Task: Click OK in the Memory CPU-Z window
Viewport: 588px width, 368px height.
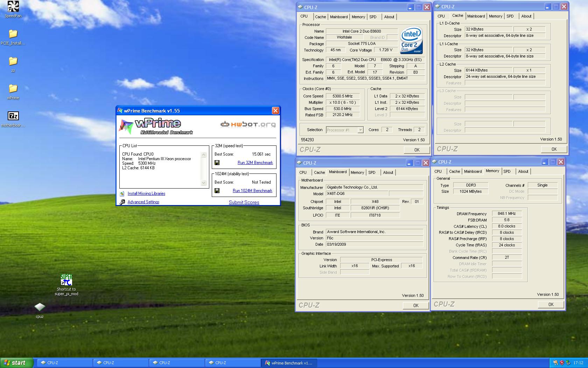Action: click(551, 305)
